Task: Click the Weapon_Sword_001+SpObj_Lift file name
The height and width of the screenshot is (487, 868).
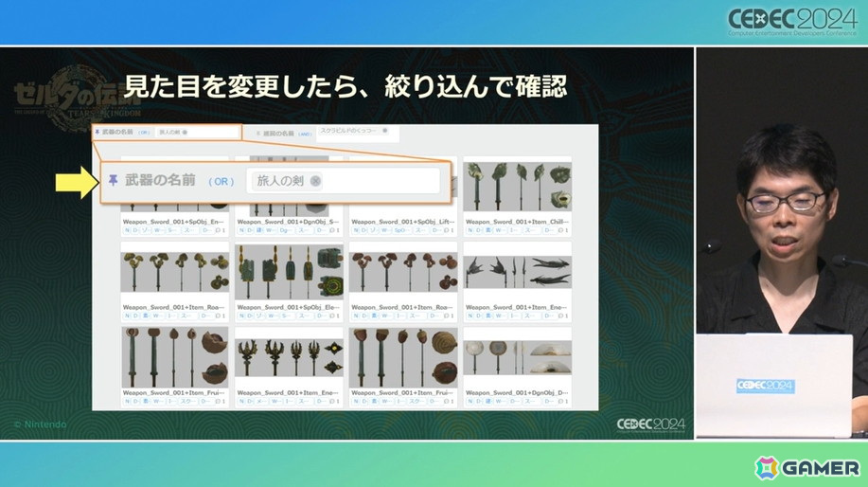Action: pyautogui.click(x=402, y=222)
